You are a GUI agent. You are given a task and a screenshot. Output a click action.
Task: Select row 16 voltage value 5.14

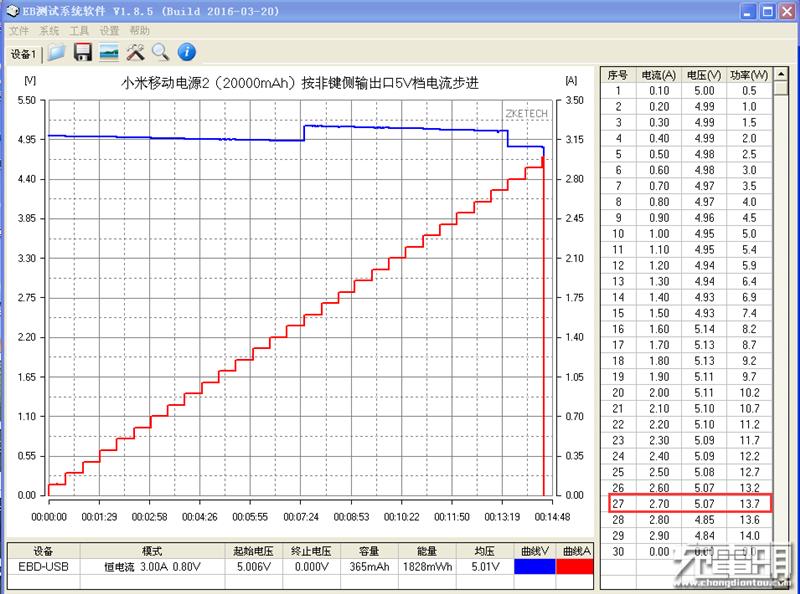click(704, 329)
